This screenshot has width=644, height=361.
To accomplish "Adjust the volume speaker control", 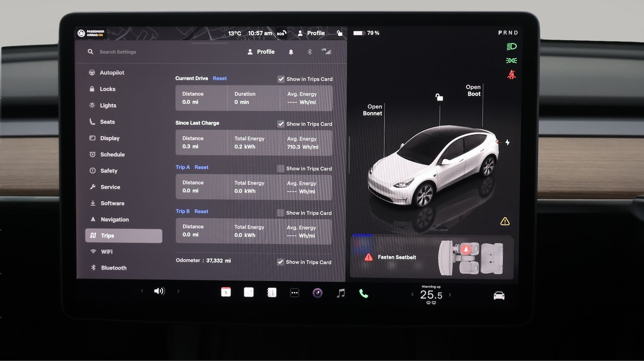I will click(159, 291).
